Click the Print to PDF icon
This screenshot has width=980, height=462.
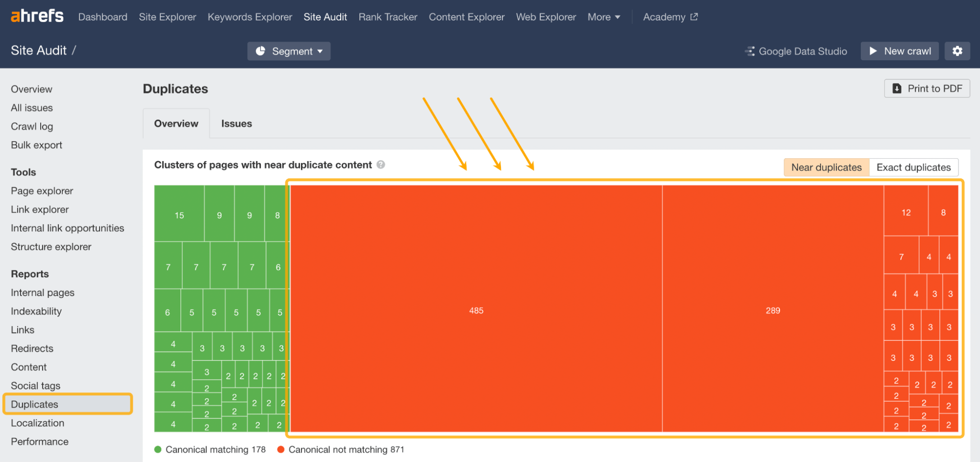[897, 88]
